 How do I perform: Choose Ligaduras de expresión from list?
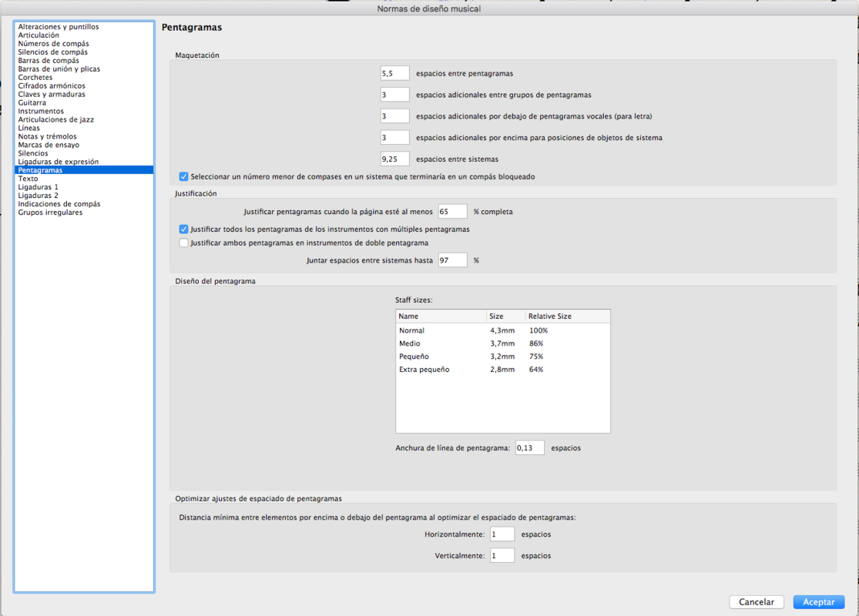pyautogui.click(x=58, y=162)
